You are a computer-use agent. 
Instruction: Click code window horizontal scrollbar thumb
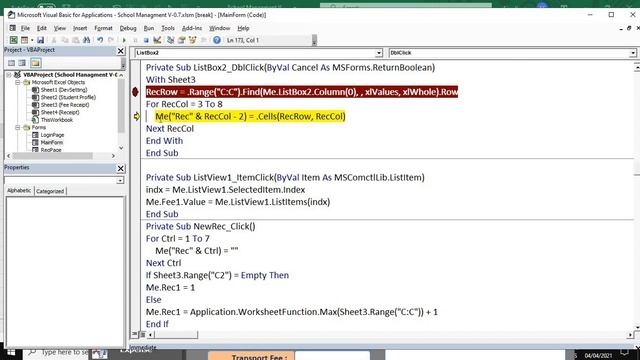tap(176, 335)
